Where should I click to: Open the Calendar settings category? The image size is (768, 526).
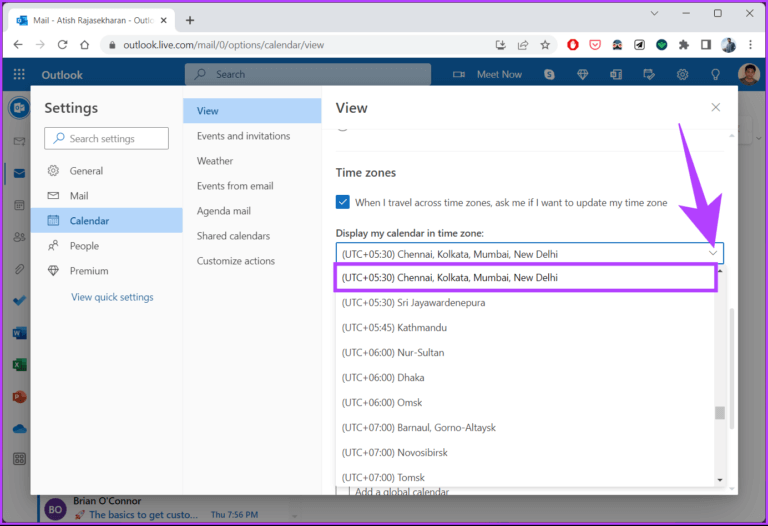pos(107,220)
